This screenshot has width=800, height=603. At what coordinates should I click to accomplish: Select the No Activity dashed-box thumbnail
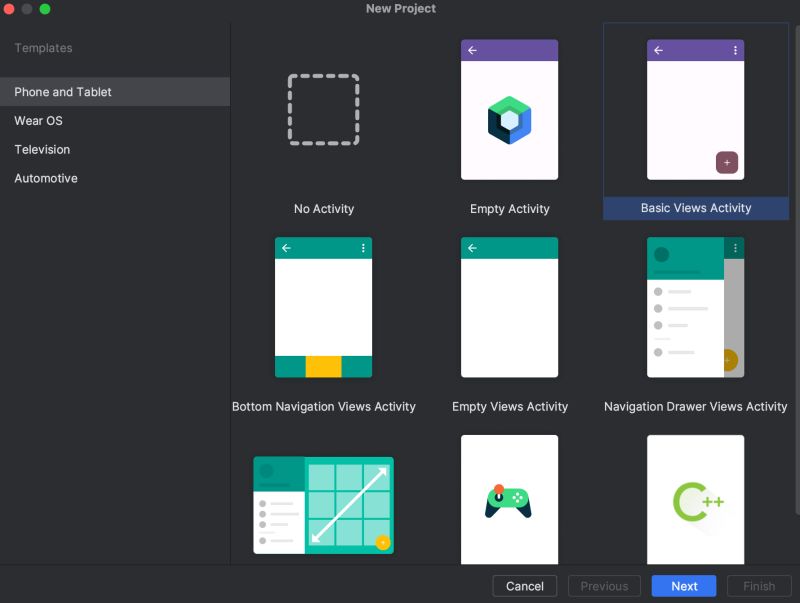point(323,110)
